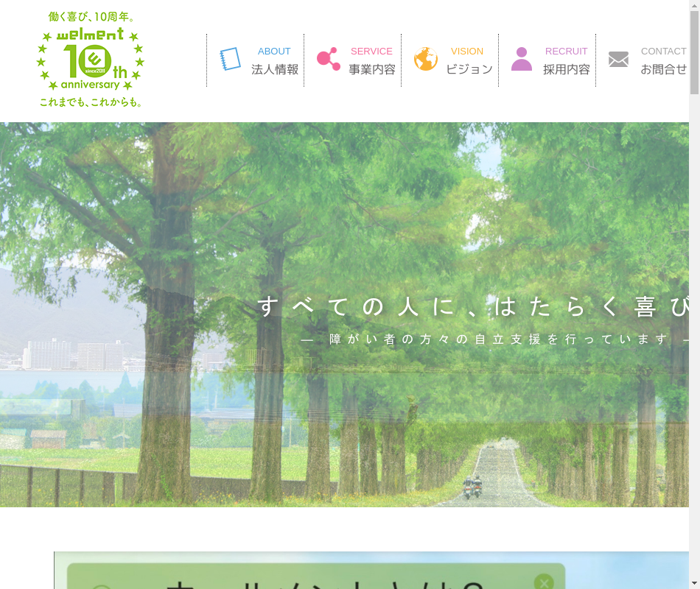Click the motorcyclists on the tree-lined road

click(472, 486)
